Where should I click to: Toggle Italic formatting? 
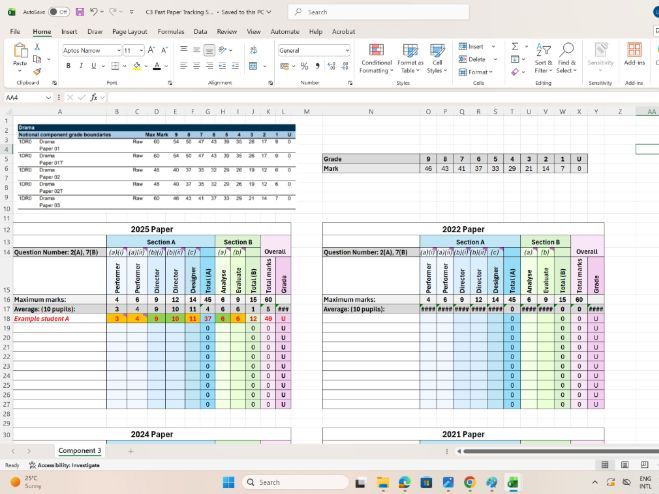[x=81, y=66]
